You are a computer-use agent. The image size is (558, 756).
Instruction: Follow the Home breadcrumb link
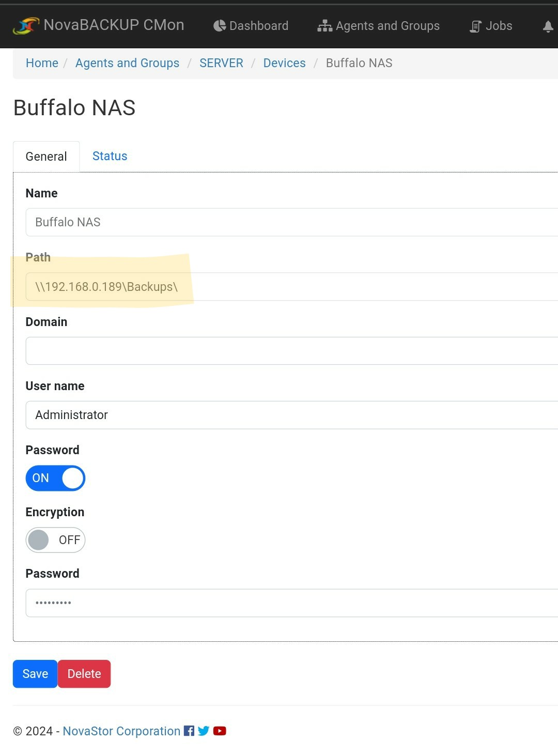pos(42,63)
